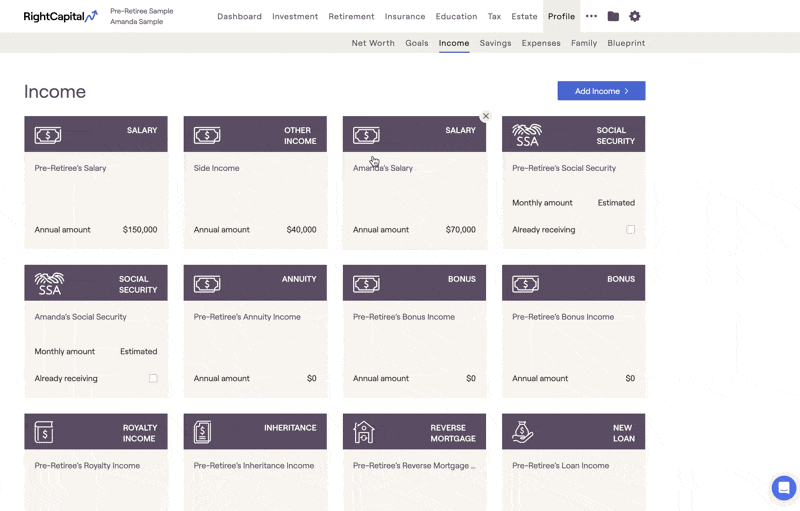Switch to the Savings tab
The image size is (800, 511).
(495, 43)
